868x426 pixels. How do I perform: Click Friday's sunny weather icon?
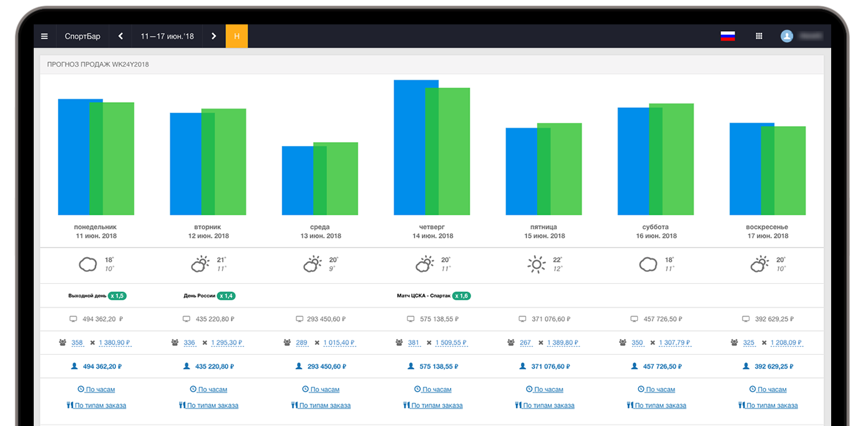pyautogui.click(x=536, y=264)
